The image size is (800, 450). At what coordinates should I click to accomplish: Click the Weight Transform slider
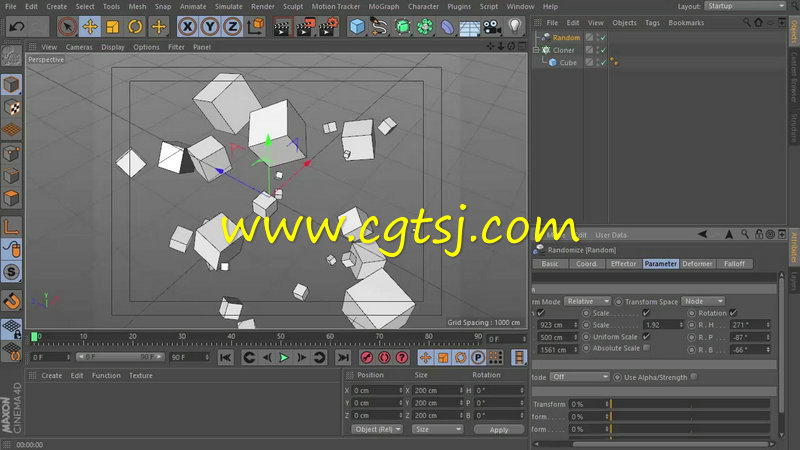[690, 404]
